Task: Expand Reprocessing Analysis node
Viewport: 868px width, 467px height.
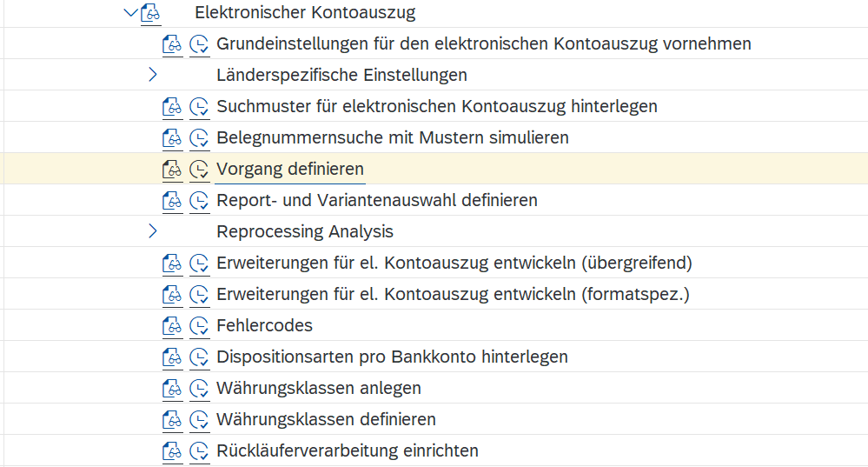Action: click(x=153, y=231)
